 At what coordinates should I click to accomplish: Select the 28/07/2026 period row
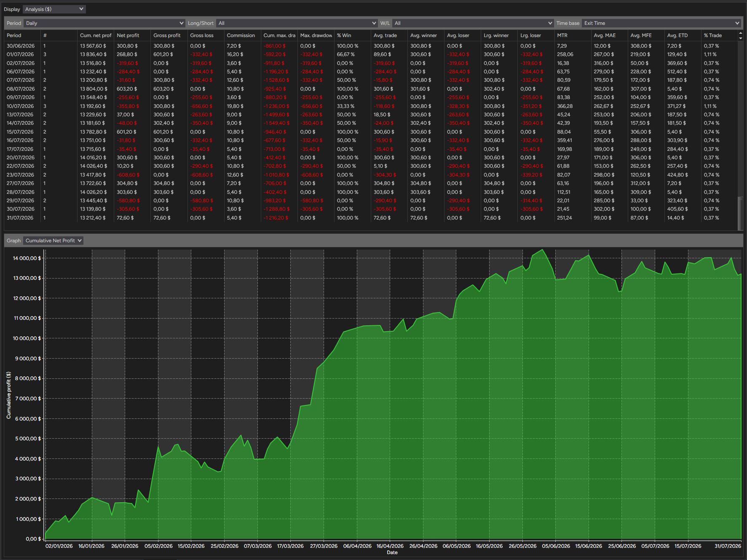(371, 192)
